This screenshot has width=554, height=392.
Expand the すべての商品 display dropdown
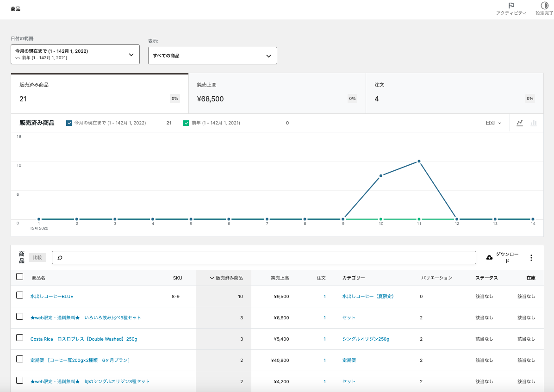212,56
